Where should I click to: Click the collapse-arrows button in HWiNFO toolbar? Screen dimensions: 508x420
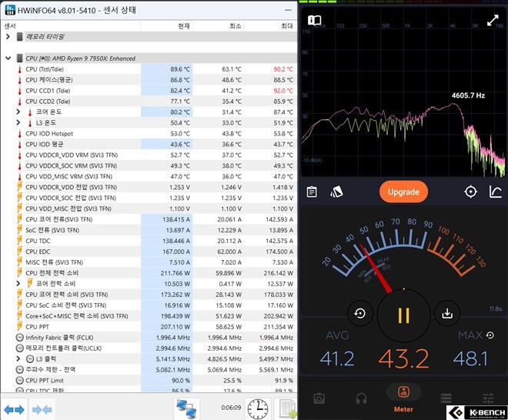pyautogui.click(x=42, y=410)
